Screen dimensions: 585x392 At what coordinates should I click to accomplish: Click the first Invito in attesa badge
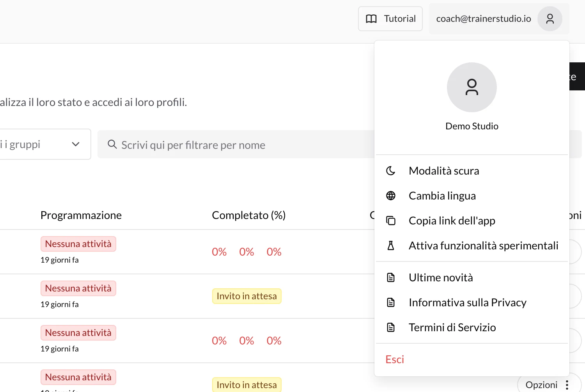(246, 296)
